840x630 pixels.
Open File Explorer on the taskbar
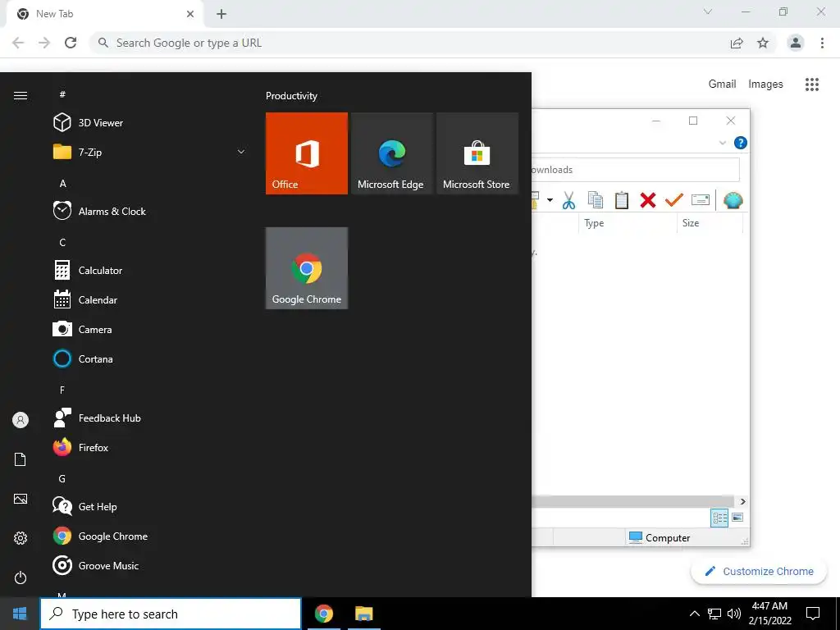point(363,614)
